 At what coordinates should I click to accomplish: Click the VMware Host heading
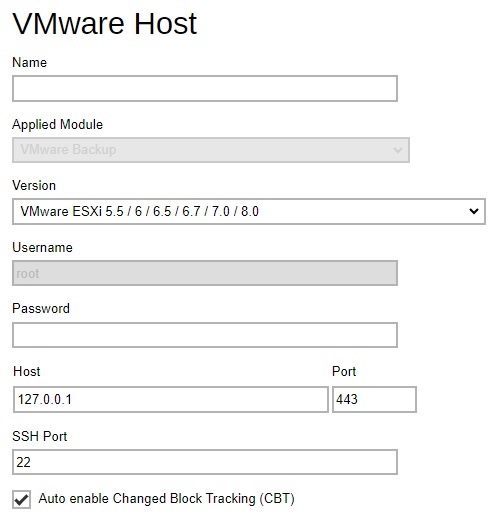coord(105,23)
